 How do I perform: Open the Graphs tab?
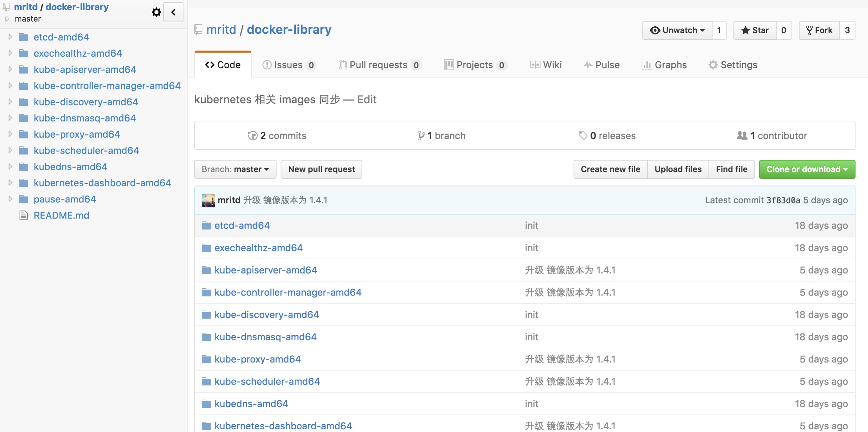[664, 65]
